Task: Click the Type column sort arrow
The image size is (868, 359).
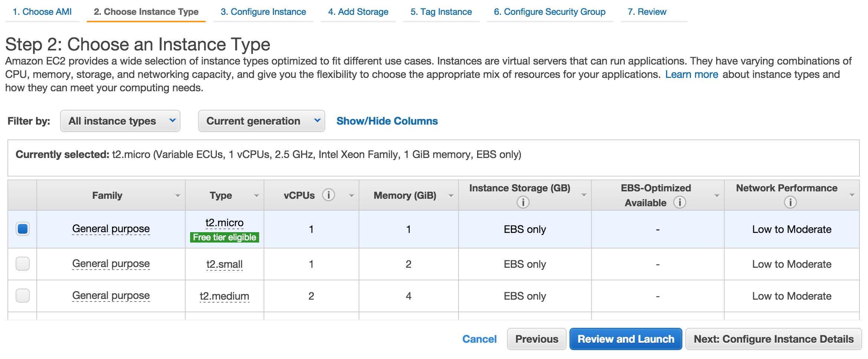Action: coord(256,196)
